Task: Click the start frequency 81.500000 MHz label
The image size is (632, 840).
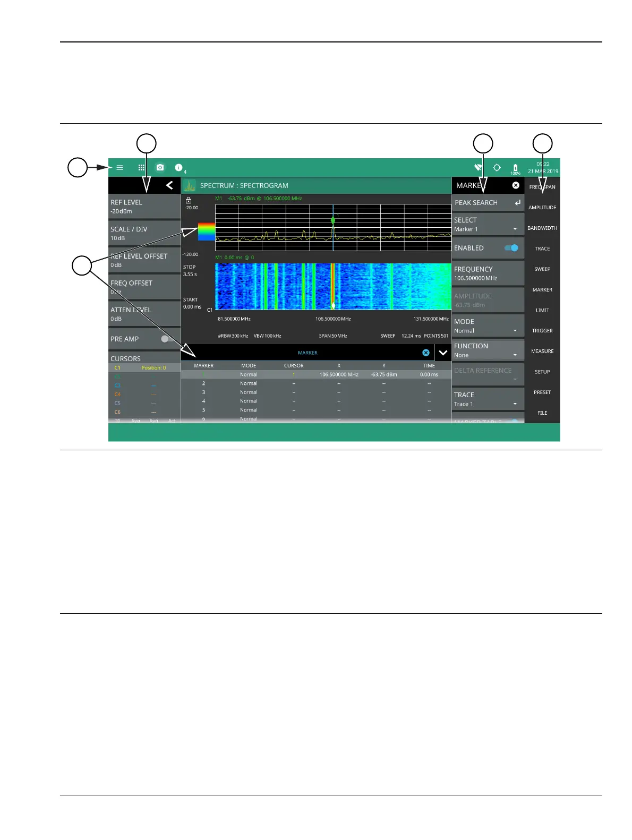Action: pyautogui.click(x=234, y=319)
